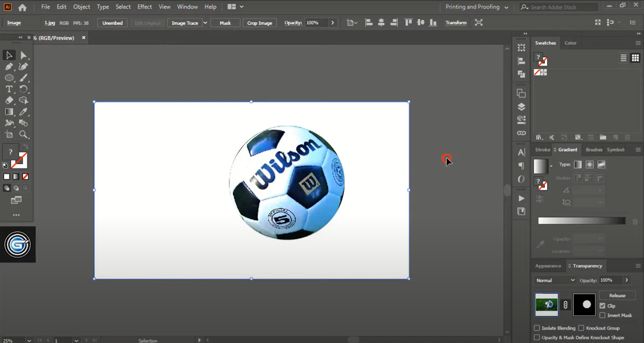Select the Pen tool
The image size is (644, 343).
coord(9,66)
